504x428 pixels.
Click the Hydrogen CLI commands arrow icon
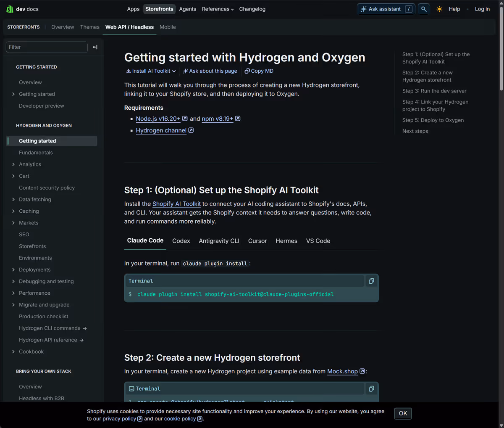tap(85, 328)
